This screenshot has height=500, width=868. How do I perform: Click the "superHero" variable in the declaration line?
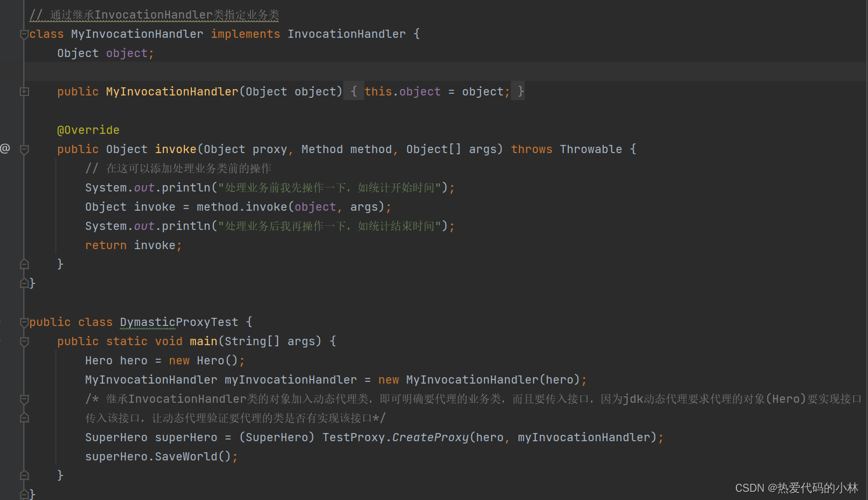tap(186, 437)
